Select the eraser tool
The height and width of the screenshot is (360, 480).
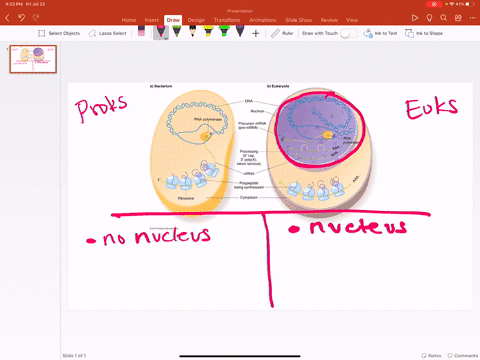(141, 32)
